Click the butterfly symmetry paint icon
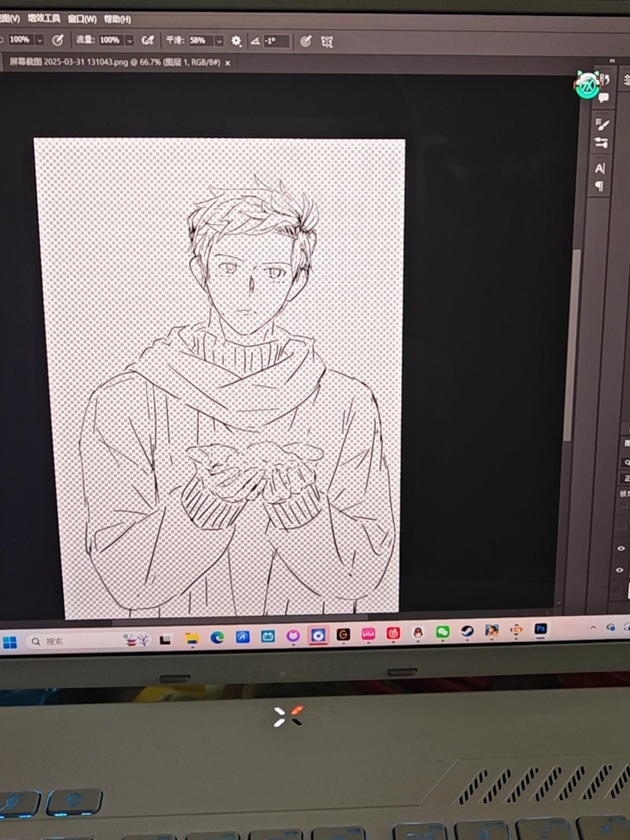This screenshot has width=630, height=840. pos(326,41)
